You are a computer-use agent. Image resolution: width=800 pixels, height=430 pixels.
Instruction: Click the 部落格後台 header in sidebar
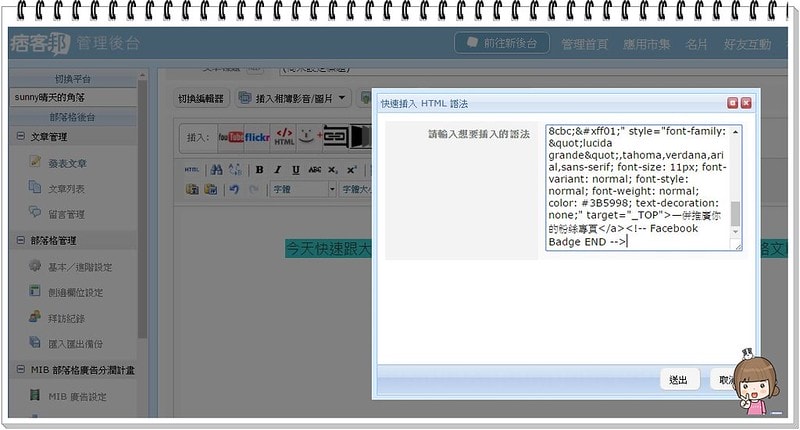73,117
